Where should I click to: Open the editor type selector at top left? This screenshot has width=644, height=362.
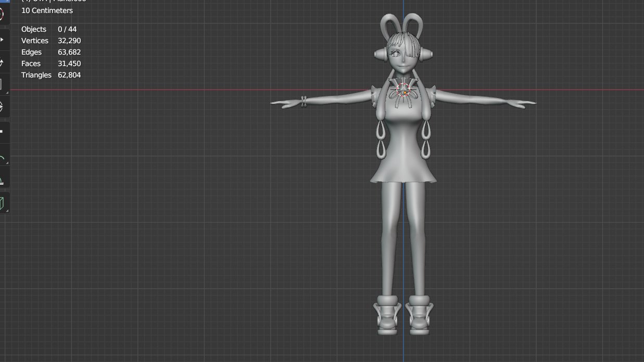click(5, 2)
